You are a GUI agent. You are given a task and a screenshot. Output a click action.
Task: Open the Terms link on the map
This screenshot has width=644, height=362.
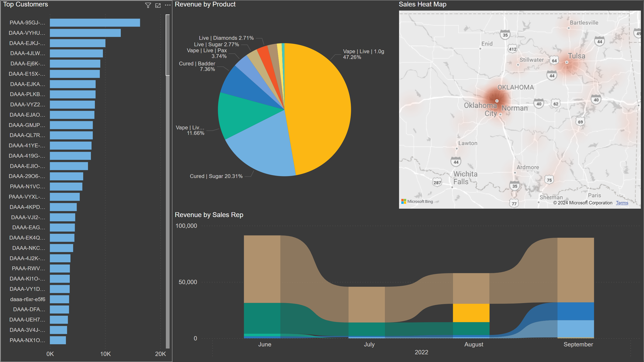click(x=622, y=203)
